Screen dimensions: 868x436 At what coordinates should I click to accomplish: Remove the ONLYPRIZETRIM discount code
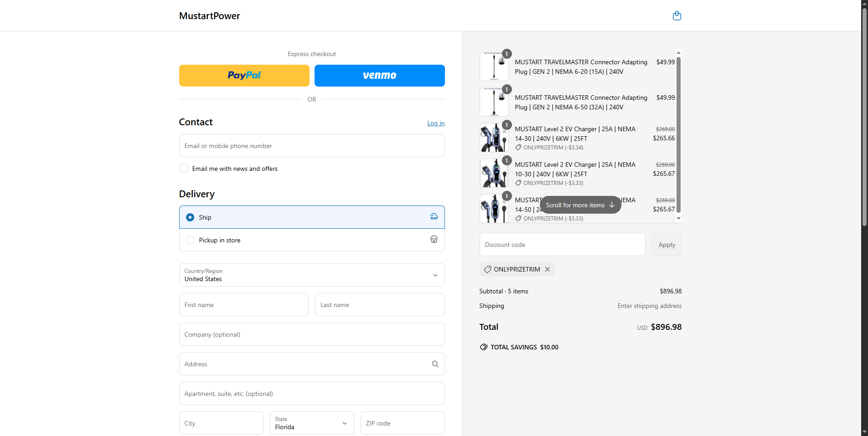tap(548, 269)
